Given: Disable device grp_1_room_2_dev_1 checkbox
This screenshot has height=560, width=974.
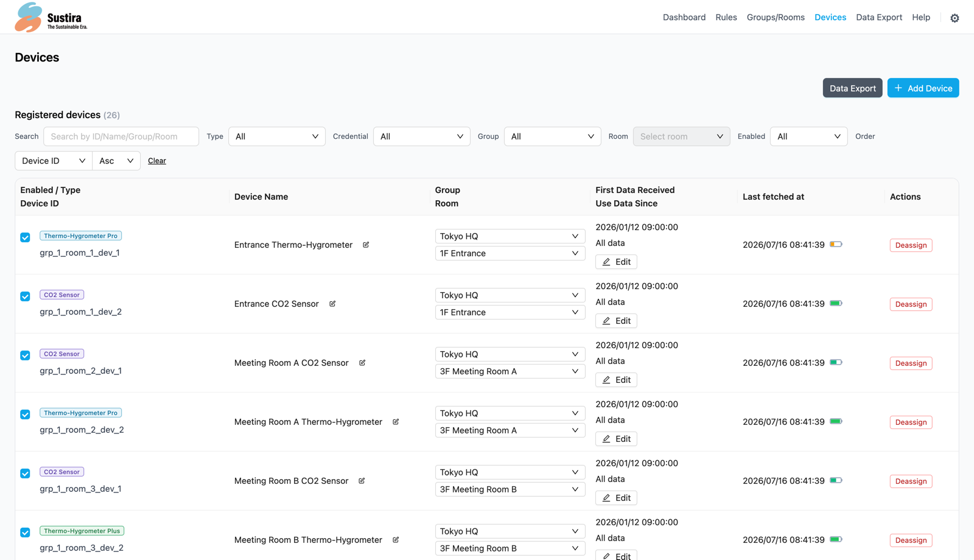Looking at the screenshot, I should pos(25,355).
